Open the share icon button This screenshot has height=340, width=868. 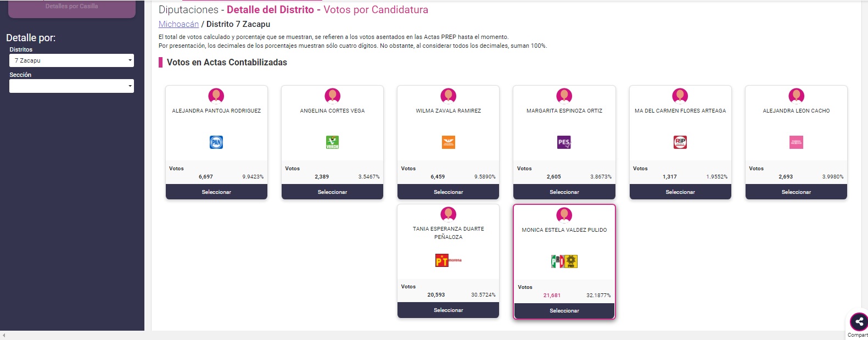click(x=859, y=322)
